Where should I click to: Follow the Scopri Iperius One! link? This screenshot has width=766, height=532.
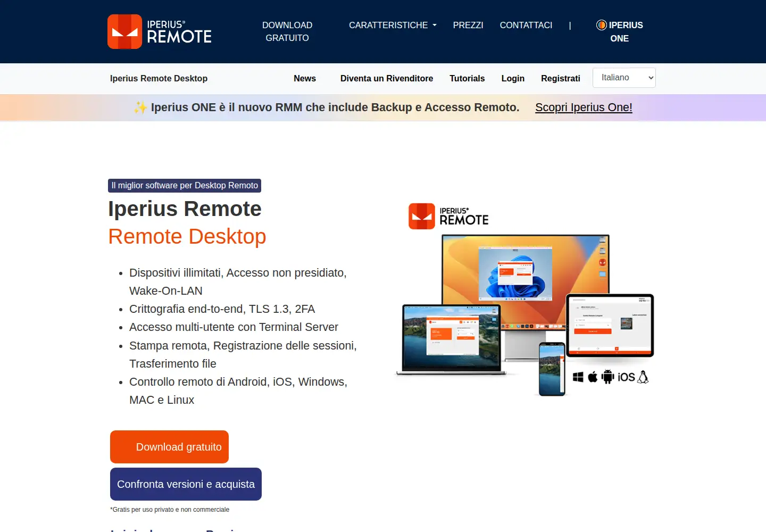pos(584,107)
